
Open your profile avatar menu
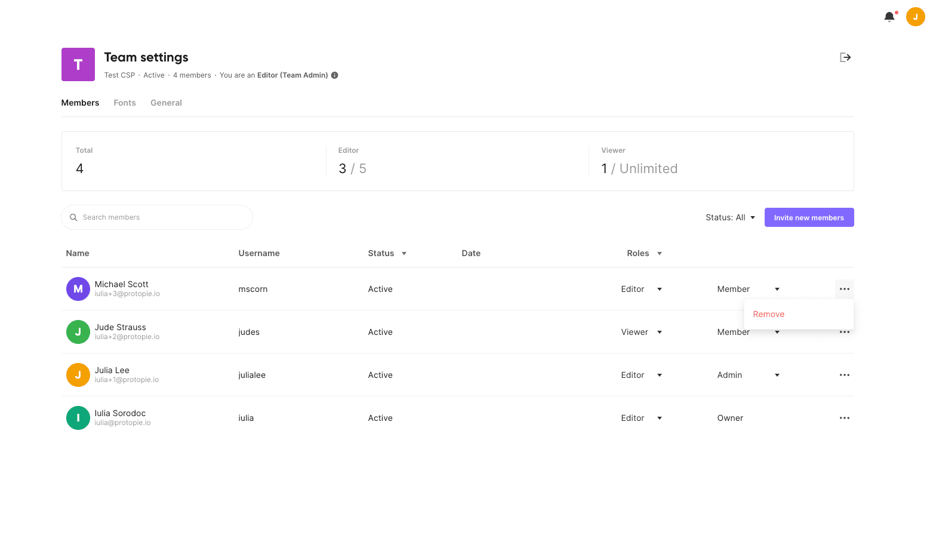(916, 17)
